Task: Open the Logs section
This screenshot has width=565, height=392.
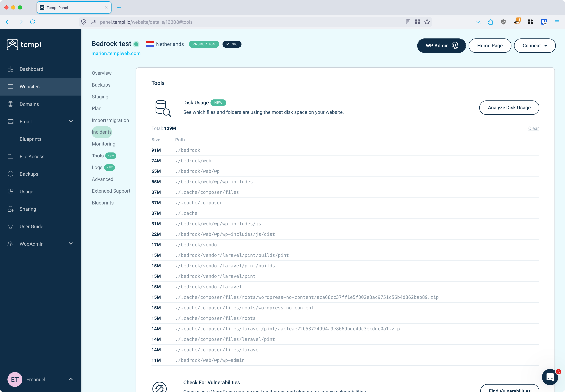Action: [97, 167]
